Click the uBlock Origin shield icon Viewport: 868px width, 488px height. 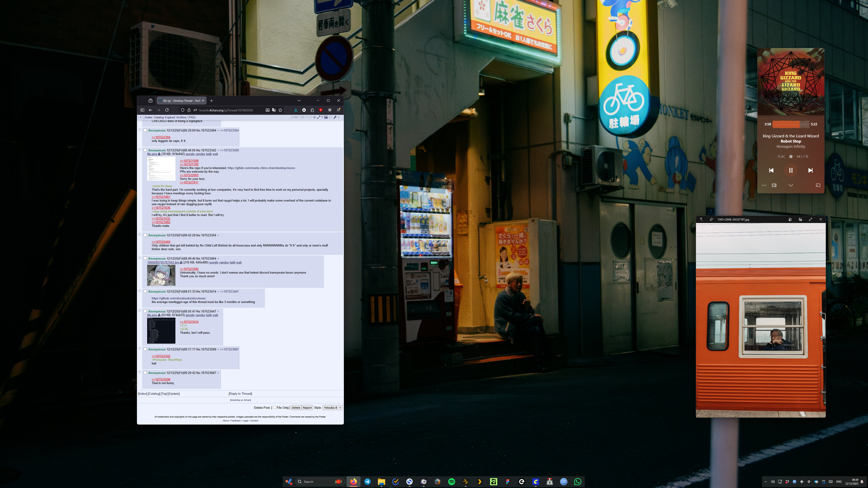click(330, 110)
